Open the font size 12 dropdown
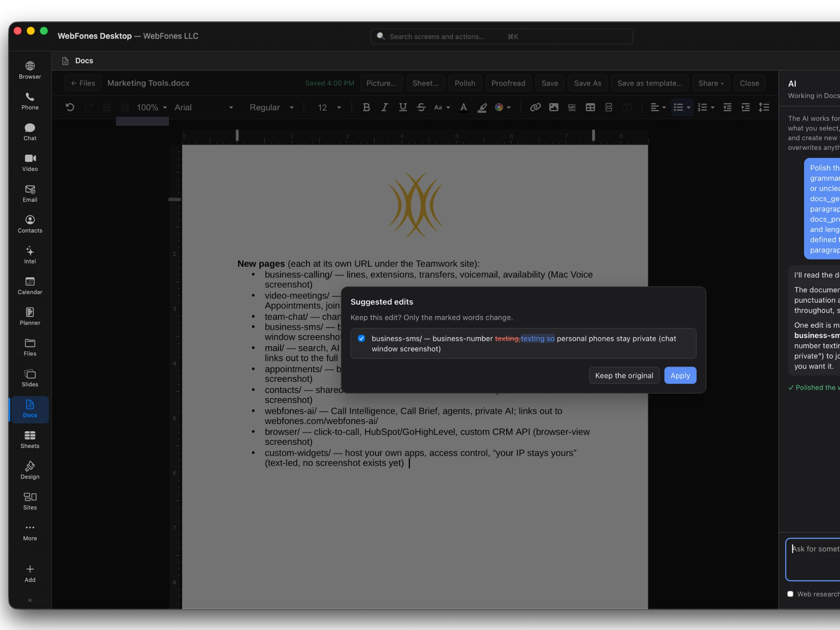This screenshot has width=840, height=630. pos(329,108)
